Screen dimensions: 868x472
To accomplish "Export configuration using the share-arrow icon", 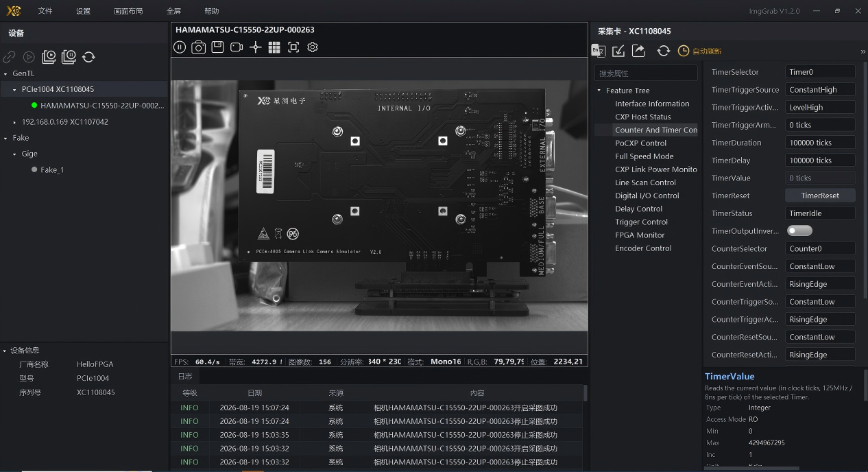I will click(638, 51).
